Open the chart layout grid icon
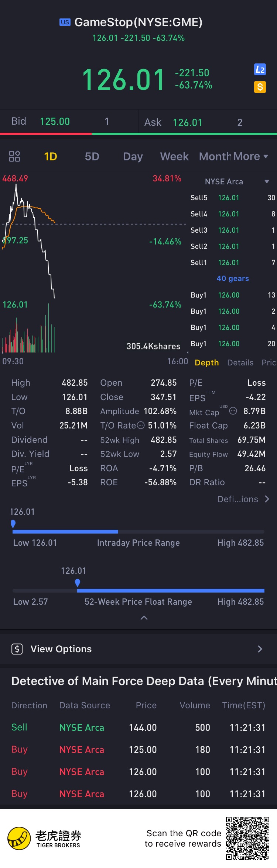The height and width of the screenshot is (868, 277). coord(14,156)
